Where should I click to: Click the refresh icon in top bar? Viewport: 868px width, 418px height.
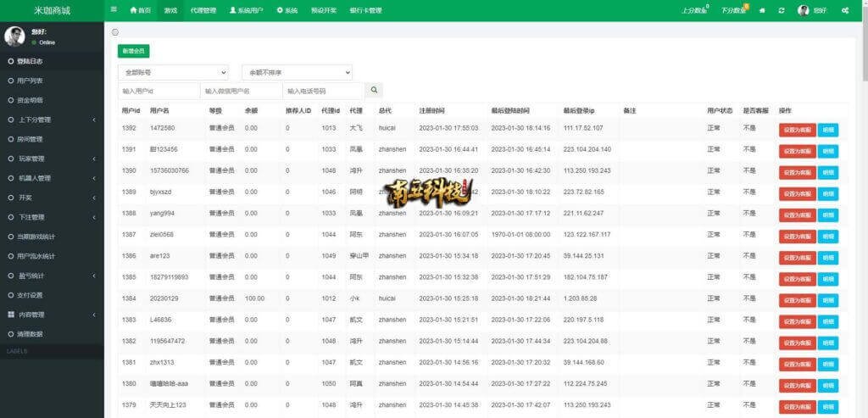click(x=781, y=10)
